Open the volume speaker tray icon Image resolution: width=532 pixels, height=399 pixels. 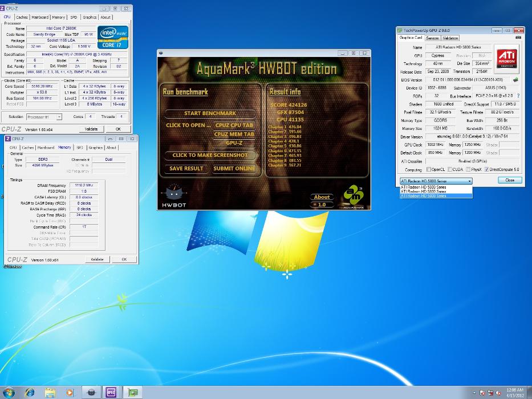[x=498, y=393]
